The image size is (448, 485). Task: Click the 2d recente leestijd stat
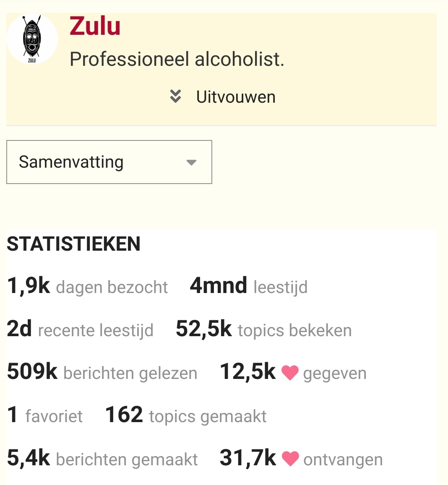pos(80,329)
